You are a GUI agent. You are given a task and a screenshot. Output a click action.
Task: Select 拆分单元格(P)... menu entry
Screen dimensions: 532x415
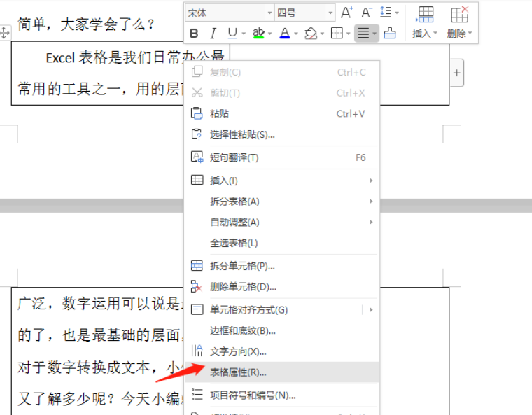coord(281,266)
